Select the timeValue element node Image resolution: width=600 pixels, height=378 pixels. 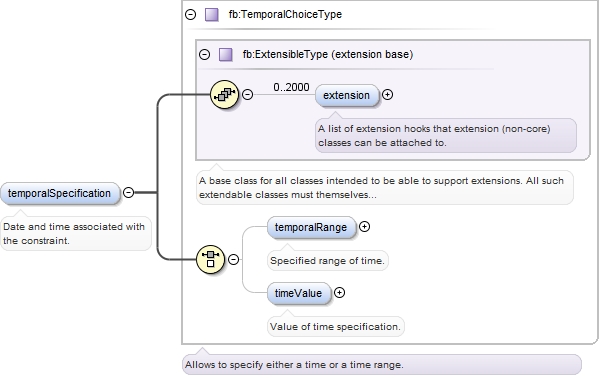coord(299,293)
